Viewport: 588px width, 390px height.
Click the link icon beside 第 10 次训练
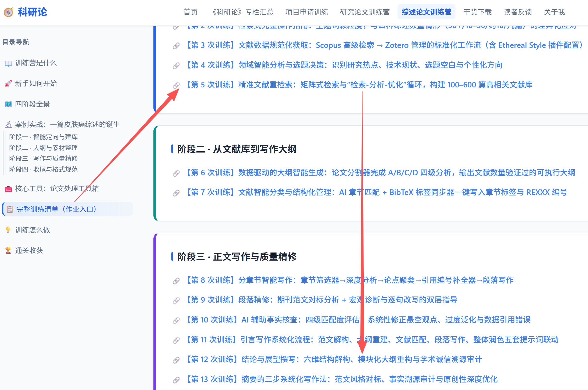click(x=176, y=320)
